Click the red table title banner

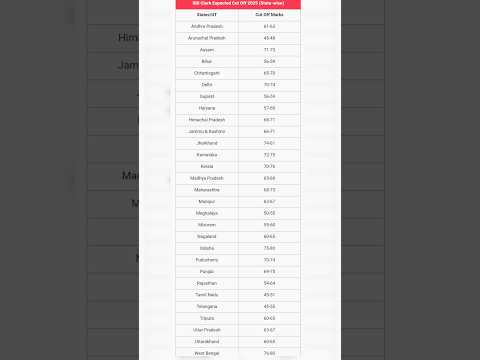tap(238, 4)
